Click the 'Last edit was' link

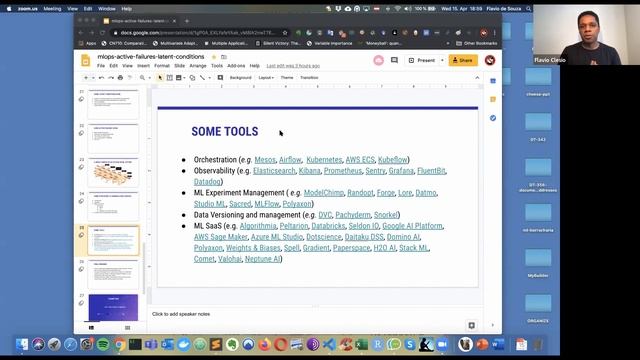pyautogui.click(x=293, y=66)
